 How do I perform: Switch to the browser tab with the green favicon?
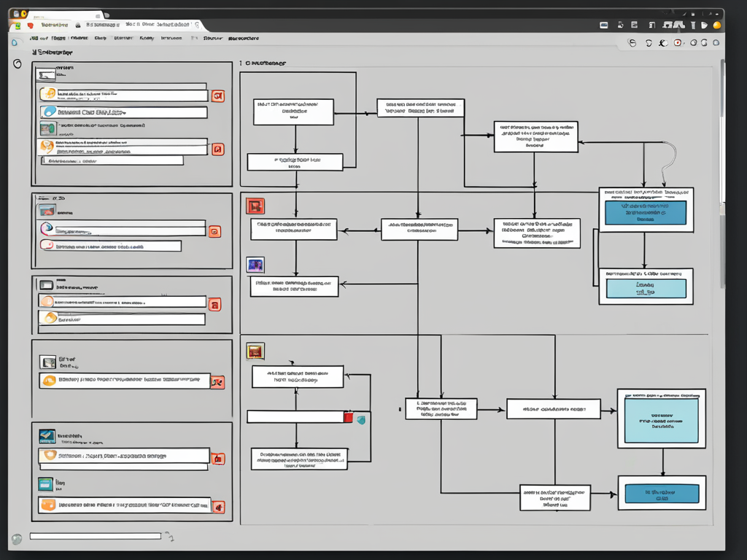[18, 26]
